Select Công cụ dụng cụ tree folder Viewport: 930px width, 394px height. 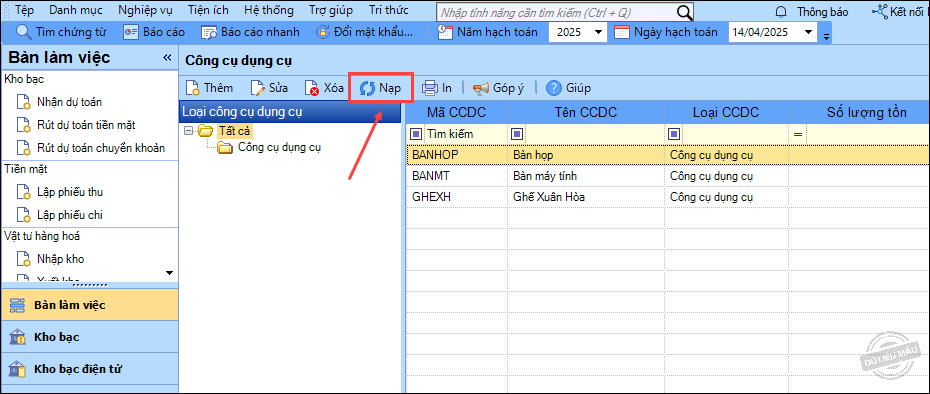pyautogui.click(x=270, y=147)
